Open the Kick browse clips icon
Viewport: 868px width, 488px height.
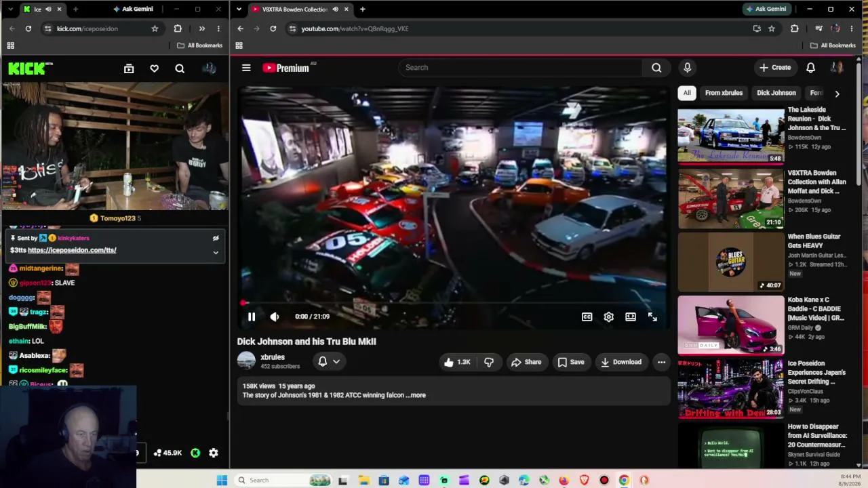[x=129, y=68]
